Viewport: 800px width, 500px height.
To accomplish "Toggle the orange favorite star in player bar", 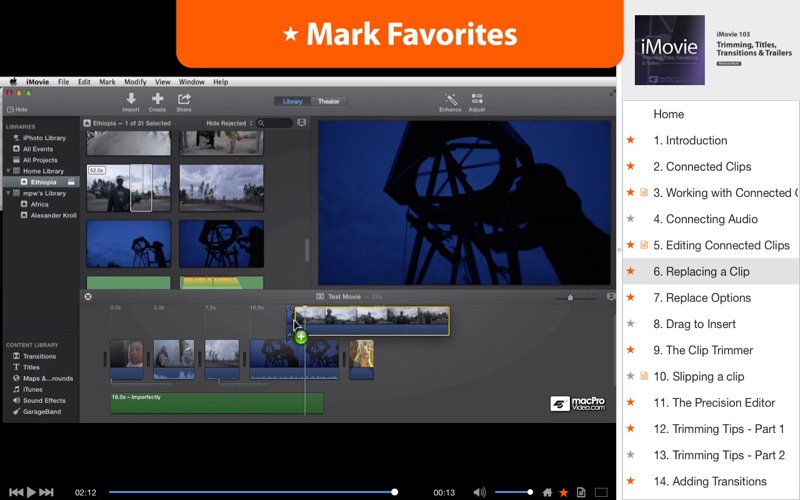I will (x=564, y=492).
